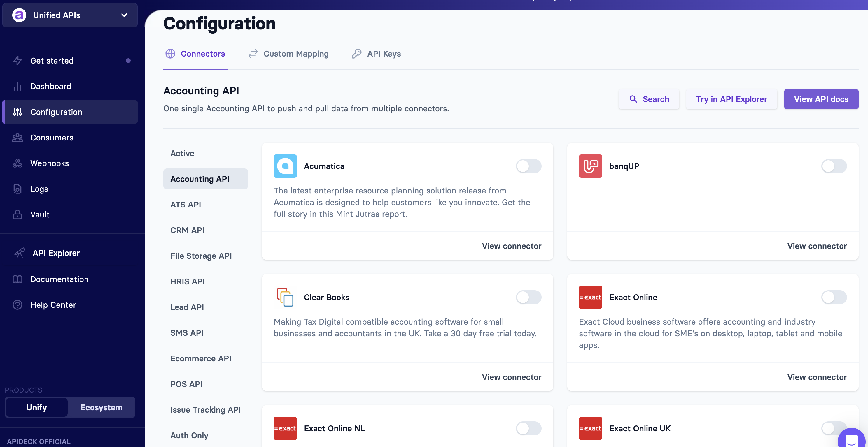Switch to the Ecosystem product
The image size is (868, 447).
[x=101, y=407]
